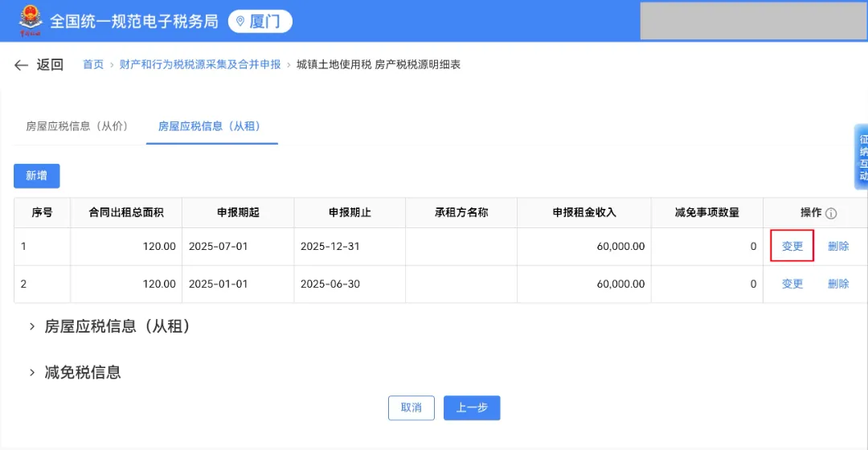The image size is (868, 450).
Task: Go to 首页 breadcrumb link
Action: [x=93, y=64]
